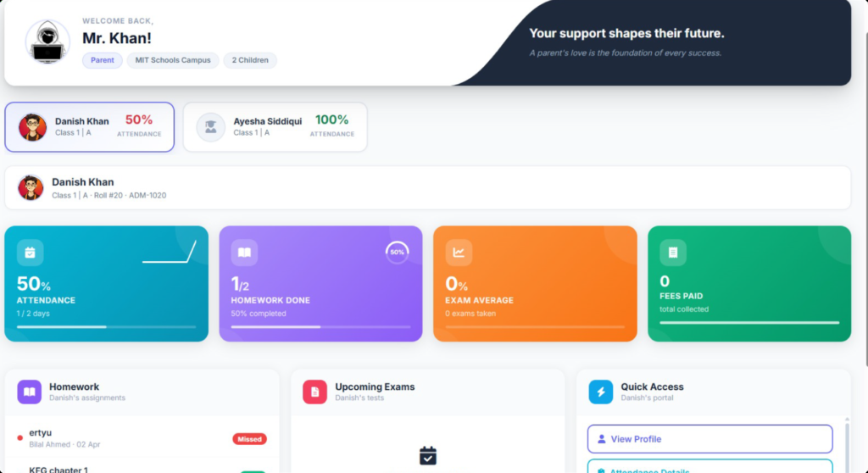Open the Exam Average stat card

[x=535, y=284]
